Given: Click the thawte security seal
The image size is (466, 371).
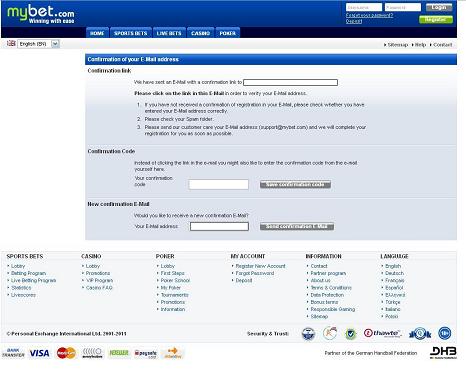Looking at the screenshot, I should tap(383, 333).
